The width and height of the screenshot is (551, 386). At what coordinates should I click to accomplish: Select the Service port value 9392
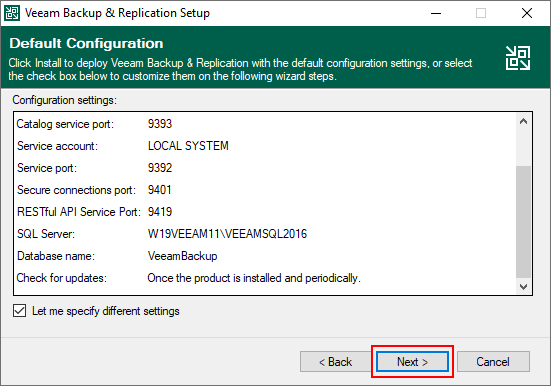160,168
